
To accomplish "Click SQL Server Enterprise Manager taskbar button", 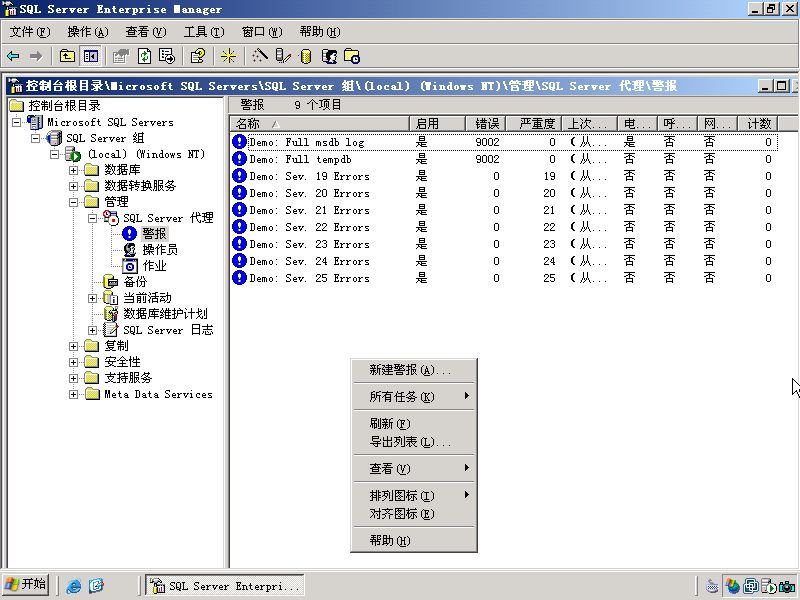I will click(225, 586).
